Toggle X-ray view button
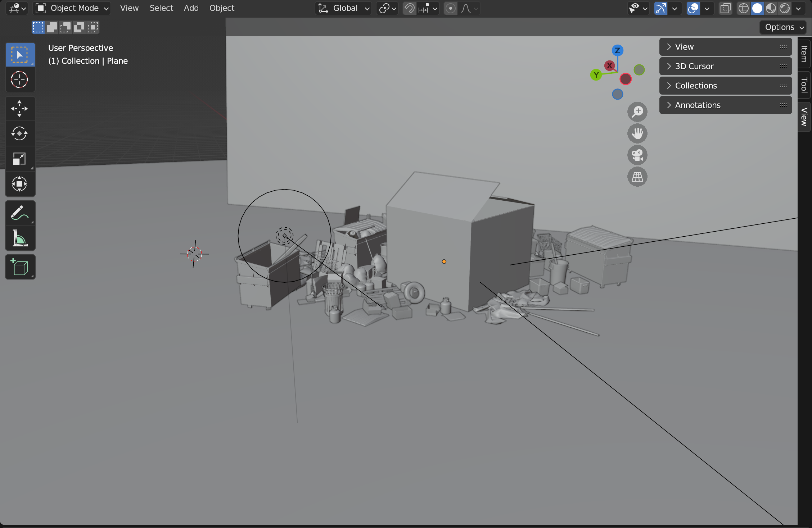The width and height of the screenshot is (812, 528). click(725, 8)
